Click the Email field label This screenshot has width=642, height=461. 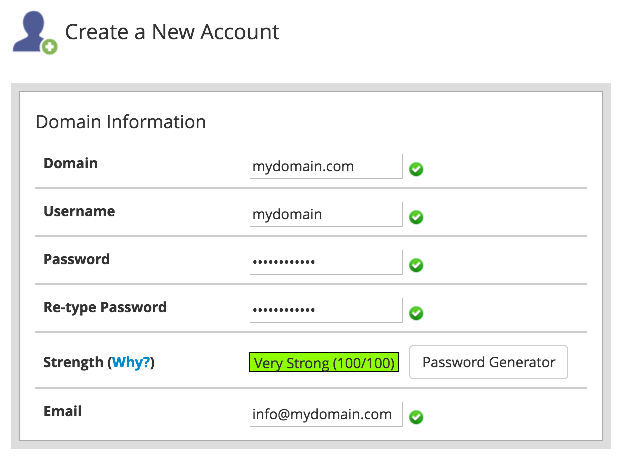[63, 411]
